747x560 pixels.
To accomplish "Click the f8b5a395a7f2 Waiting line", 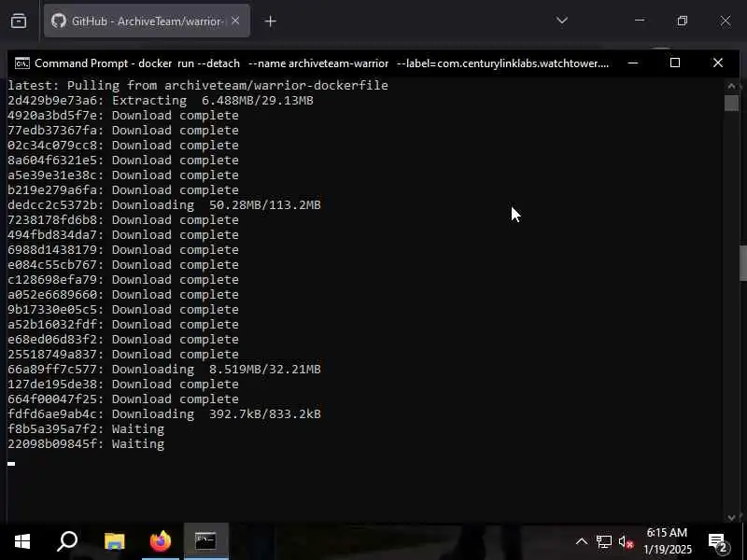I will tap(86, 429).
